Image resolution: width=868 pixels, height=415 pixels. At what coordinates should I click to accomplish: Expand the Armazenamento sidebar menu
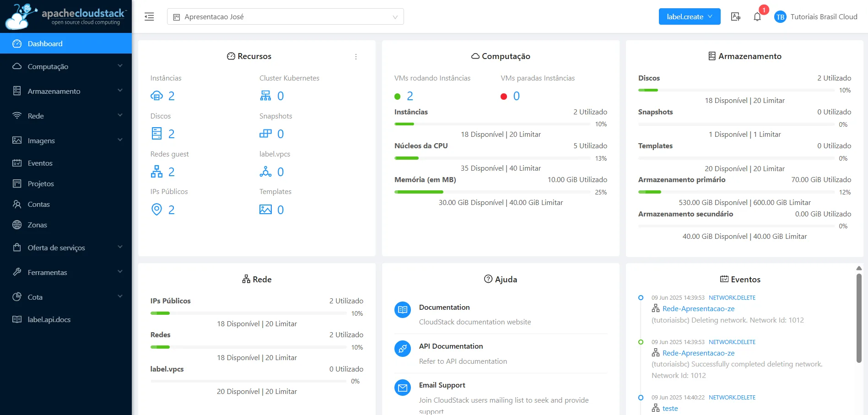pyautogui.click(x=66, y=91)
